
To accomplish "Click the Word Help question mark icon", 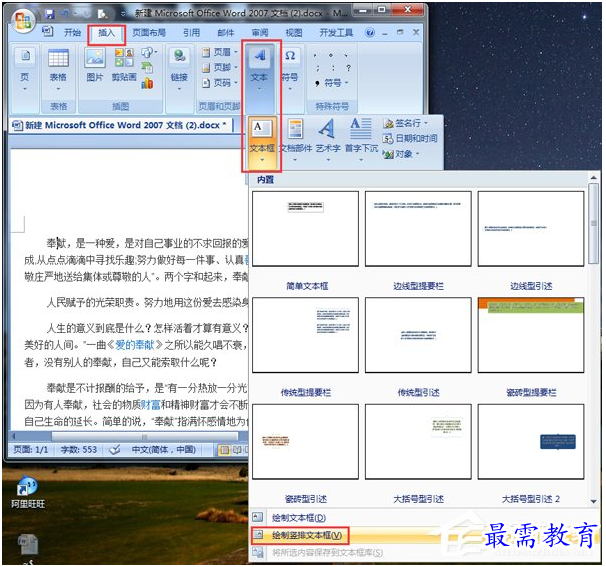I will [x=370, y=32].
